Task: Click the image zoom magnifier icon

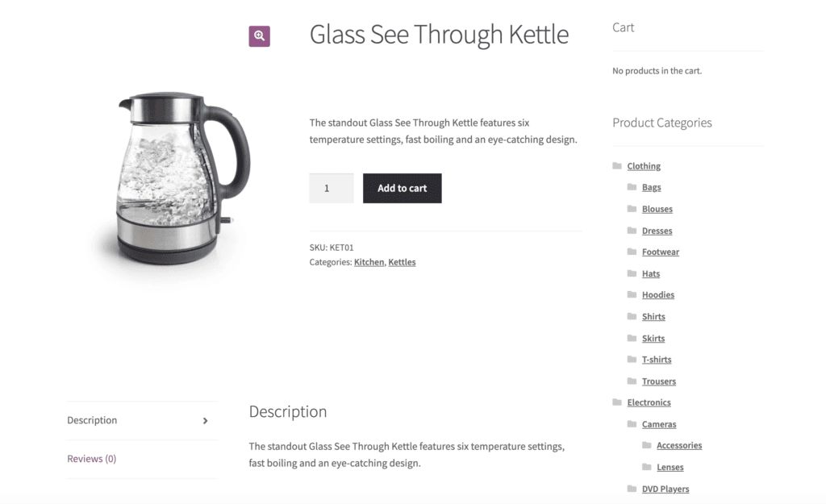Action: (259, 35)
